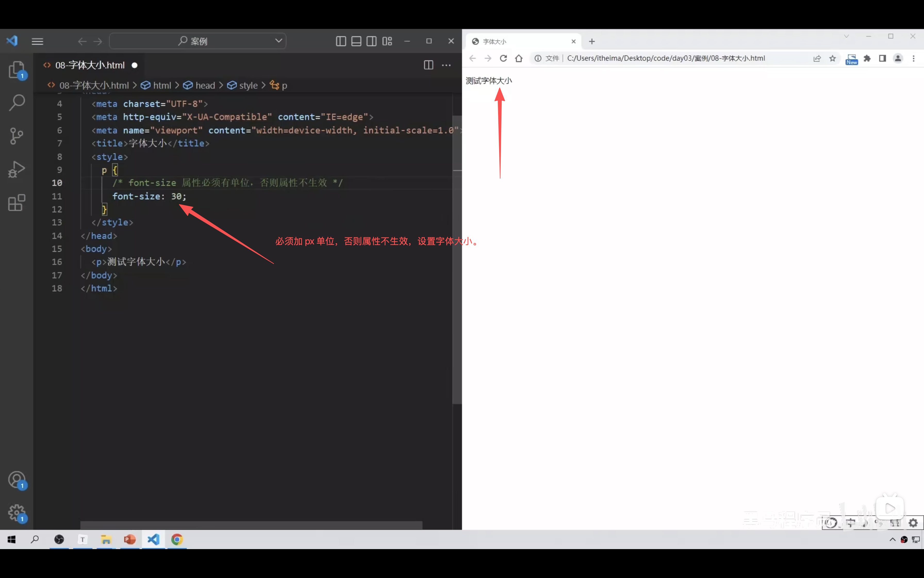Open the VS Code Explorer panel
This screenshot has height=578, width=924.
pos(17,70)
